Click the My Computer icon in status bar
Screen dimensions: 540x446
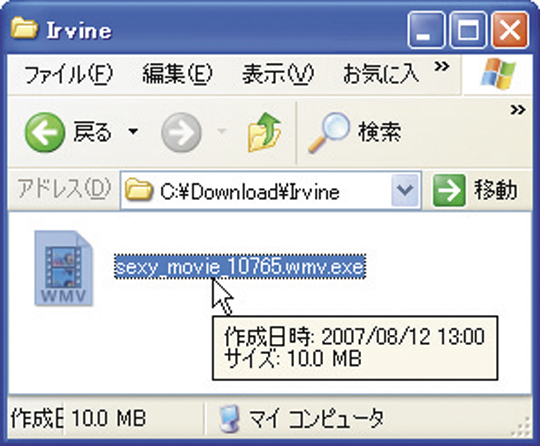[x=230, y=418]
